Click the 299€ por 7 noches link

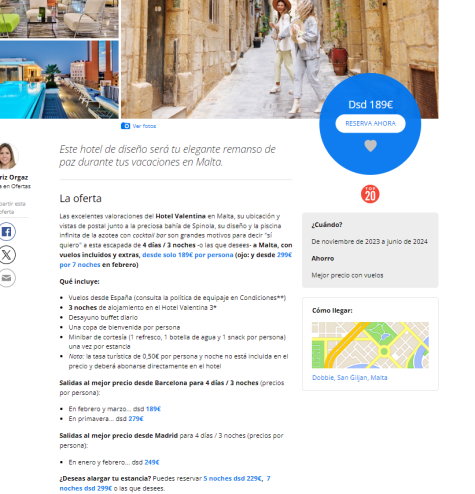176,260
